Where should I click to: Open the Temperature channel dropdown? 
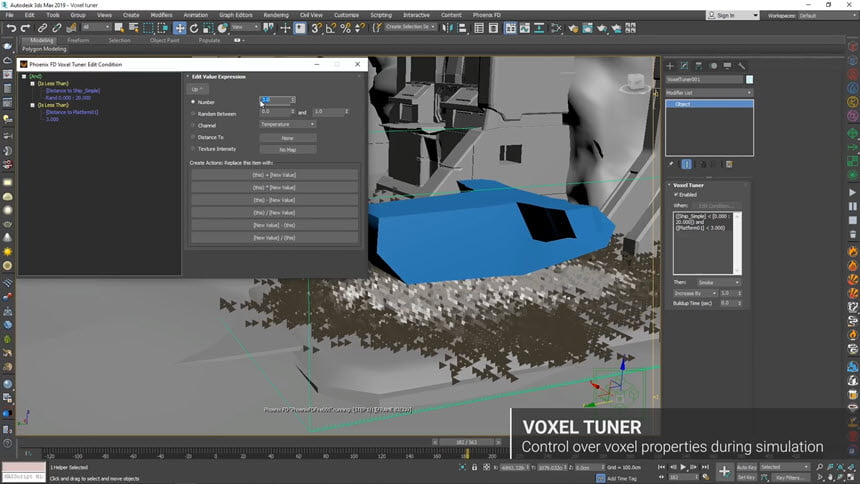287,125
